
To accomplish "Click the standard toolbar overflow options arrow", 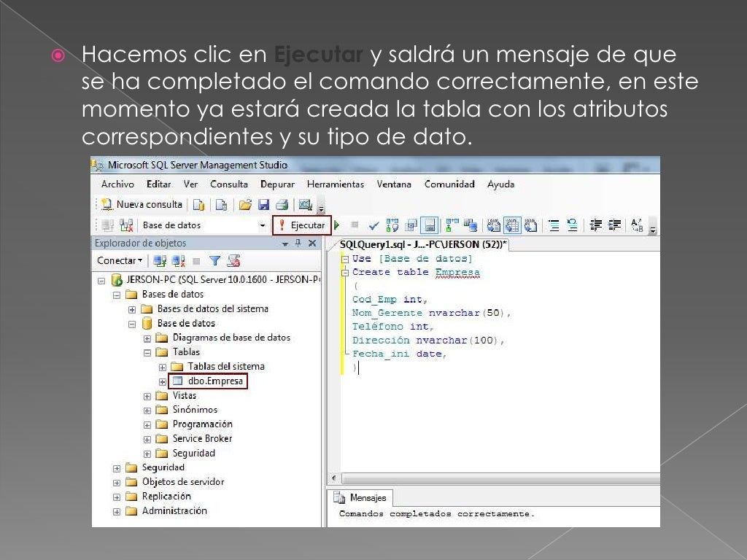I will 322,208.
